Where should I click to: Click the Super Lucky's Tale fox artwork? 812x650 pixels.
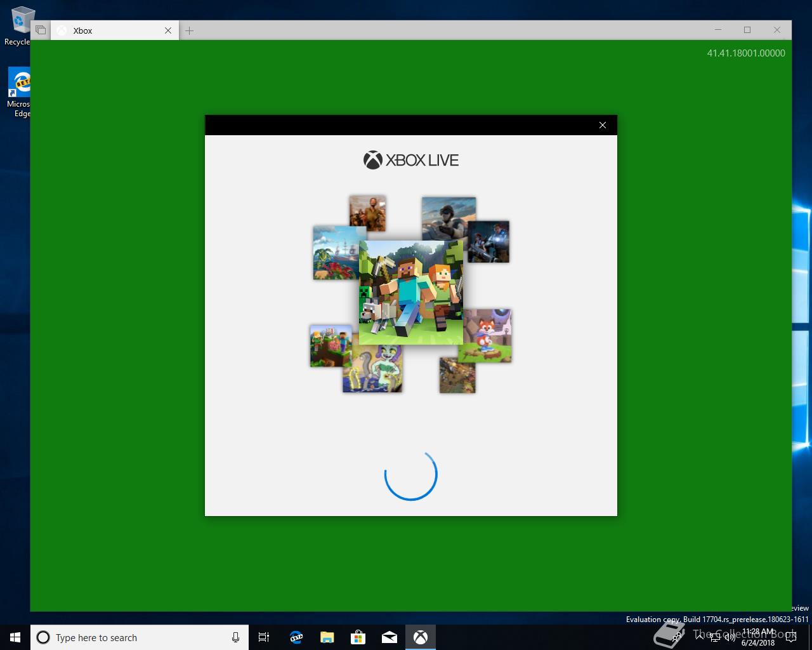[x=487, y=335]
